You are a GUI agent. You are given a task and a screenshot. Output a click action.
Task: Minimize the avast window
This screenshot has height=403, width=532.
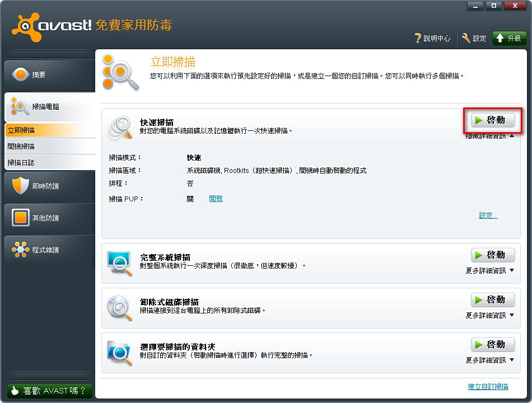(x=475, y=6)
